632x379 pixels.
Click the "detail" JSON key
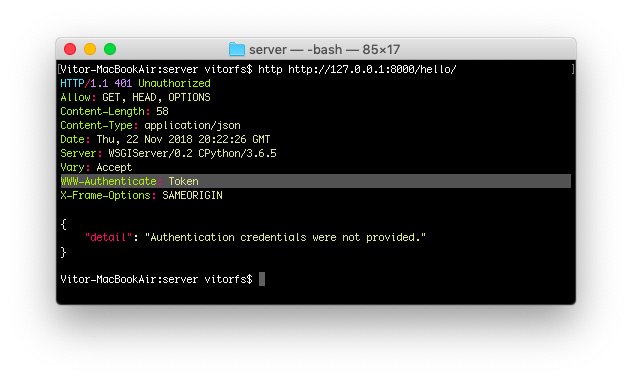pos(108,237)
